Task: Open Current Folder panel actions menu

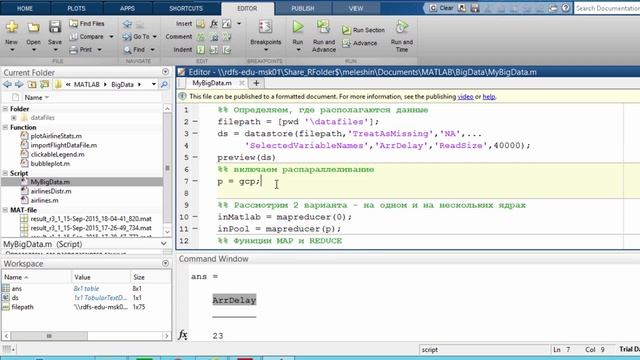Action: [x=165, y=72]
